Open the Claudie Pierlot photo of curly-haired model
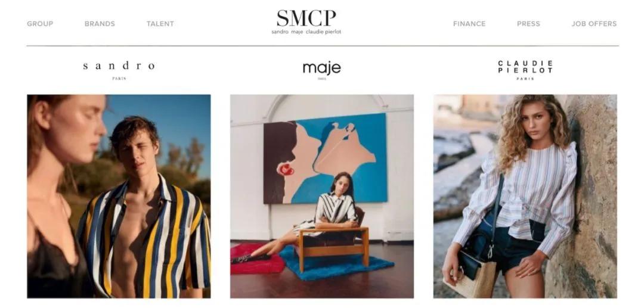Viewport: 644px width, 308px height. click(525, 196)
